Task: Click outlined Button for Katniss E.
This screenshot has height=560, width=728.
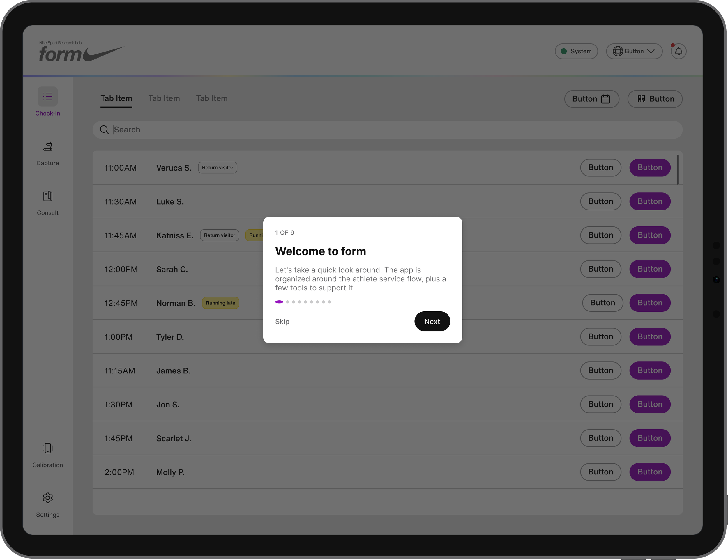Action: (600, 235)
